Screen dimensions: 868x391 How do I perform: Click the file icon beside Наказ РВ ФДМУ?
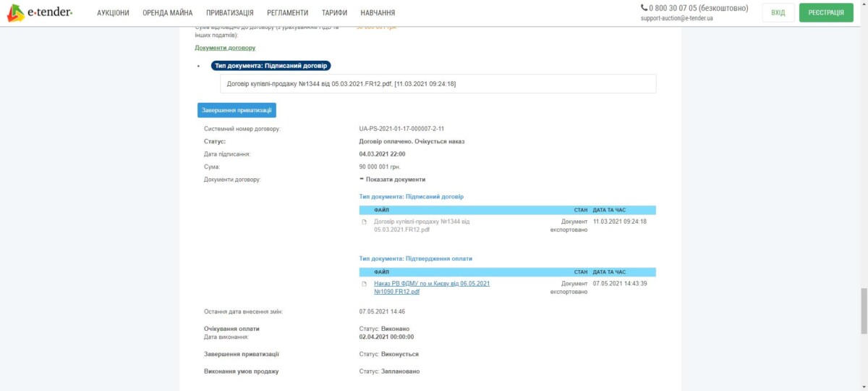(x=365, y=284)
